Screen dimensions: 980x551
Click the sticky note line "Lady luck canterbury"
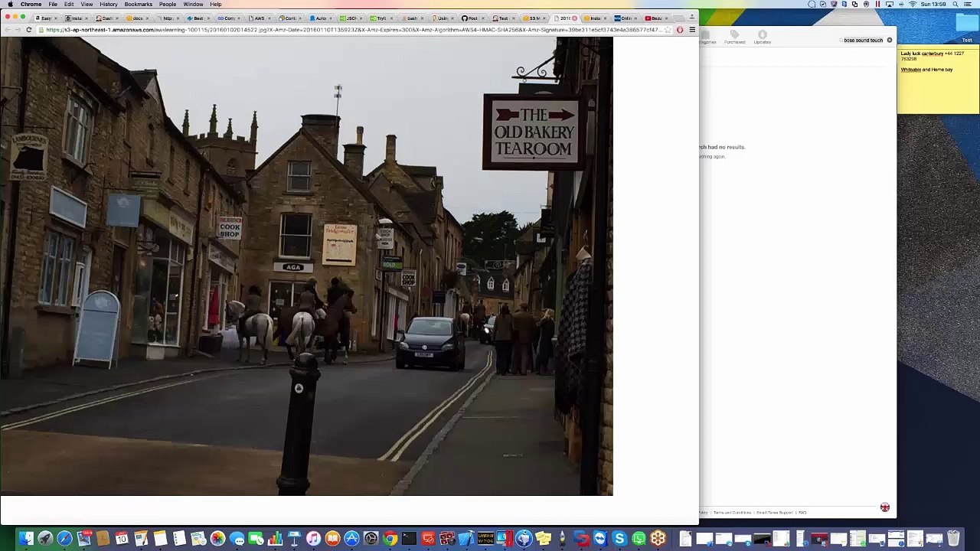[922, 54]
